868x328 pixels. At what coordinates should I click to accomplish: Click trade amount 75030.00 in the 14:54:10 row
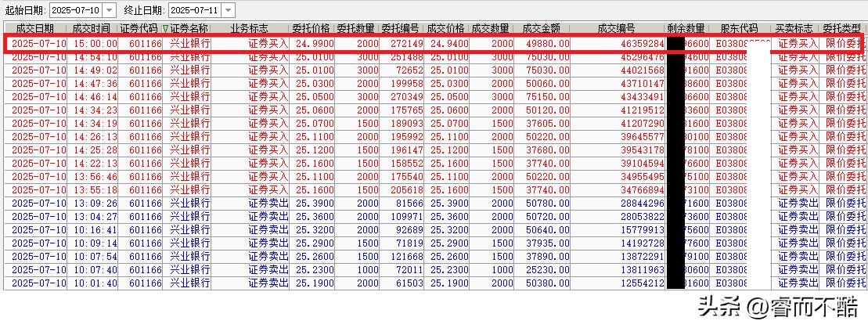(542, 57)
